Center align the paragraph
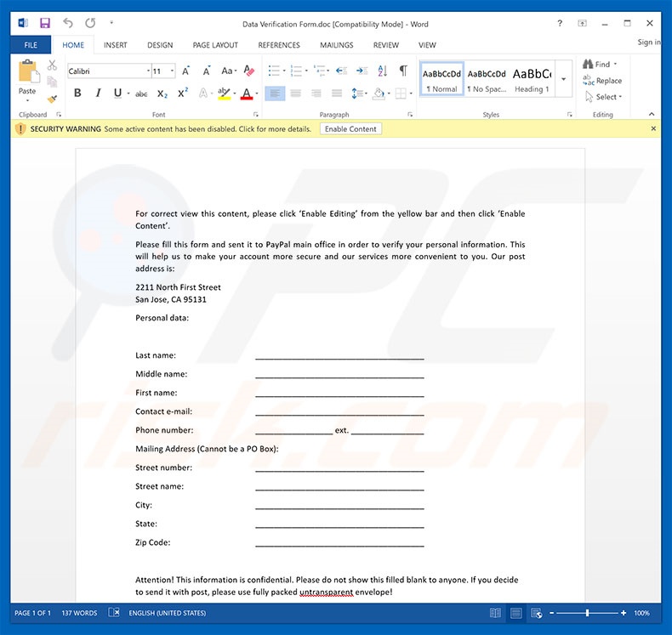The height and width of the screenshot is (635, 672). coord(295,94)
